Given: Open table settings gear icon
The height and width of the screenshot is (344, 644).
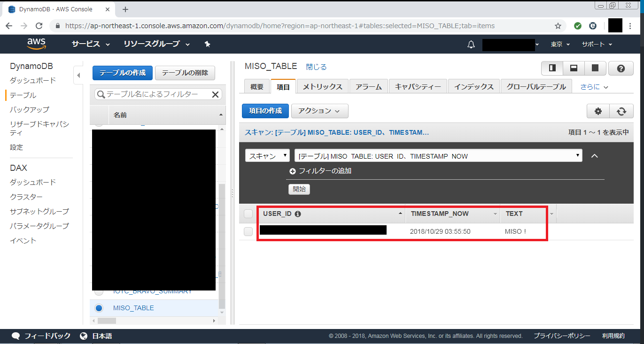Looking at the screenshot, I should (598, 111).
